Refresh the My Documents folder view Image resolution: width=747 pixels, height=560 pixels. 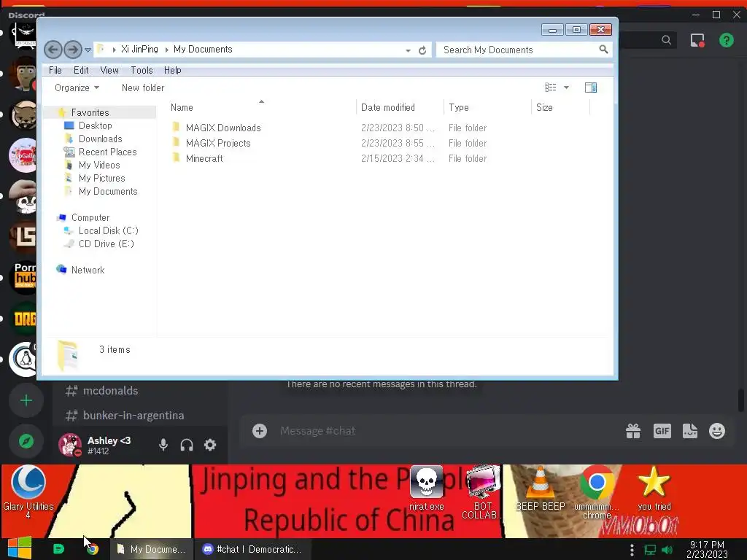point(422,50)
